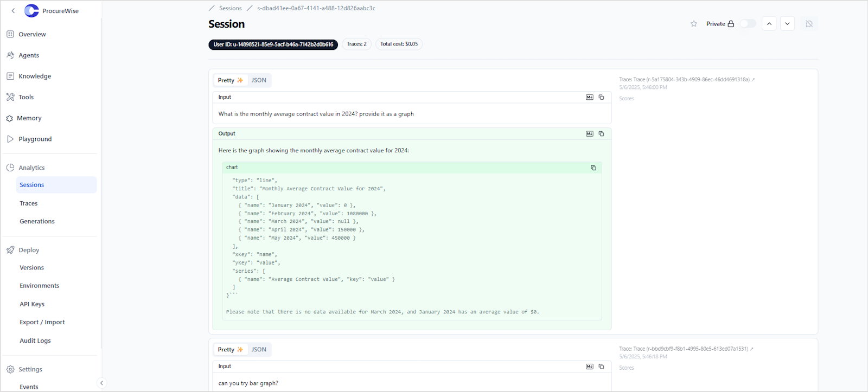The height and width of the screenshot is (392, 868).
Task: Star this session as favorite
Action: (x=694, y=24)
